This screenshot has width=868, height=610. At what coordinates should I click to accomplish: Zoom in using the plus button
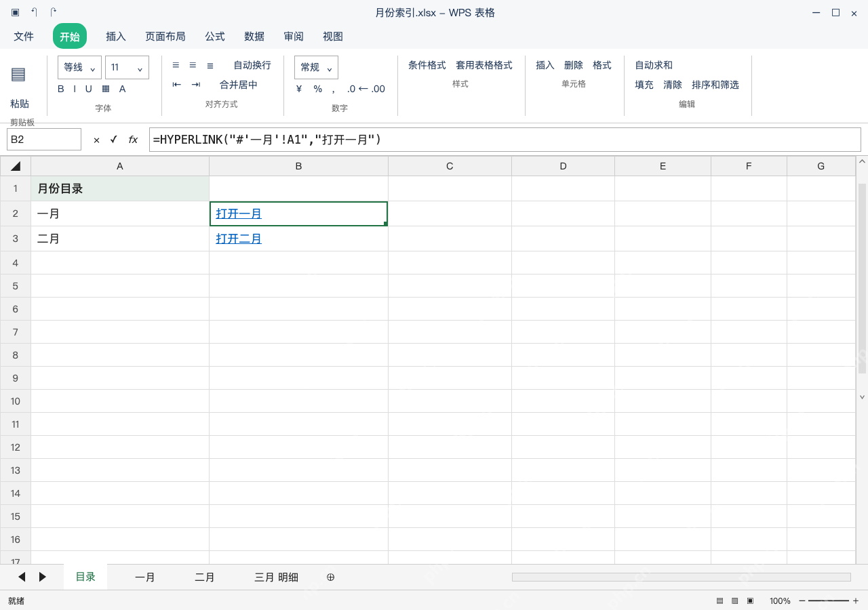(x=856, y=601)
